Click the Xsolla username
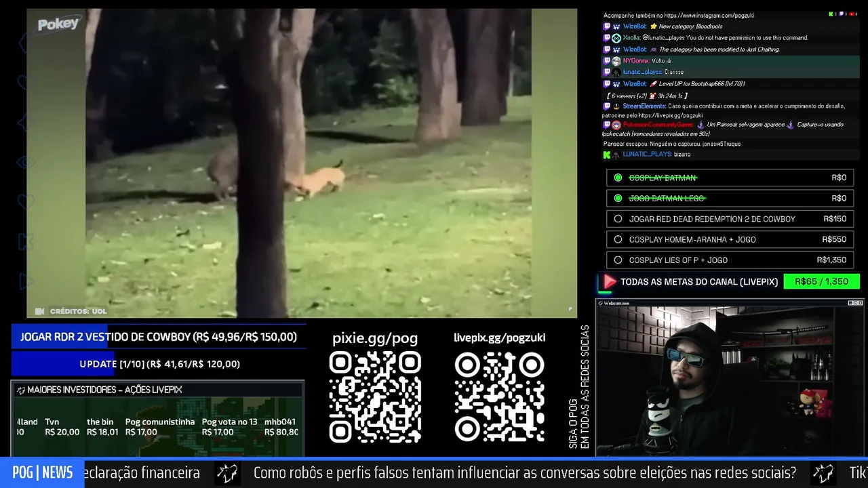This screenshot has height=488, width=868. (x=631, y=38)
